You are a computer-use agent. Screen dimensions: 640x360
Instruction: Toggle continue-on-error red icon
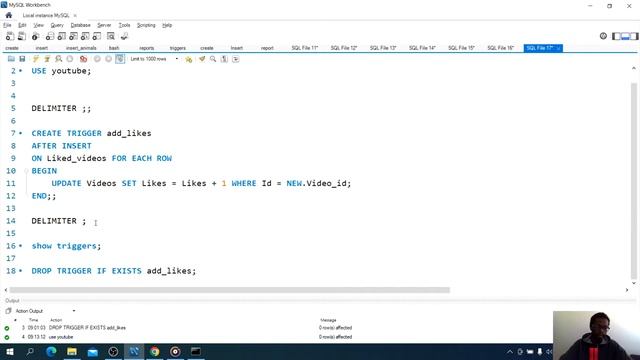pyautogui.click(x=83, y=59)
